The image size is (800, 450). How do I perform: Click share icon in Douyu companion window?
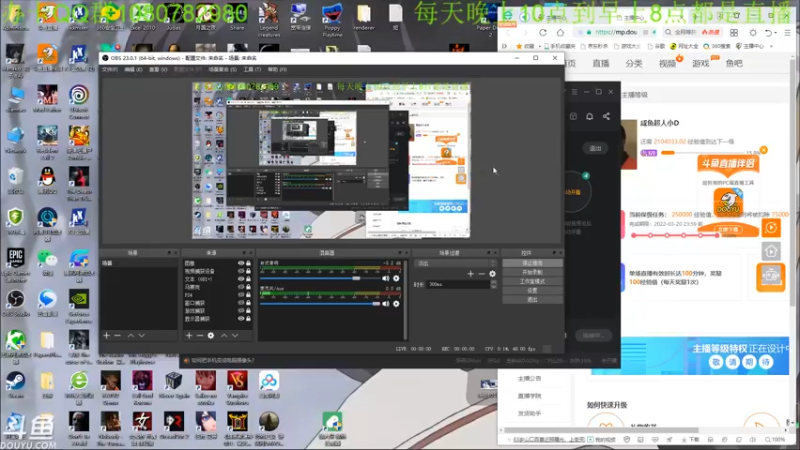point(606,116)
